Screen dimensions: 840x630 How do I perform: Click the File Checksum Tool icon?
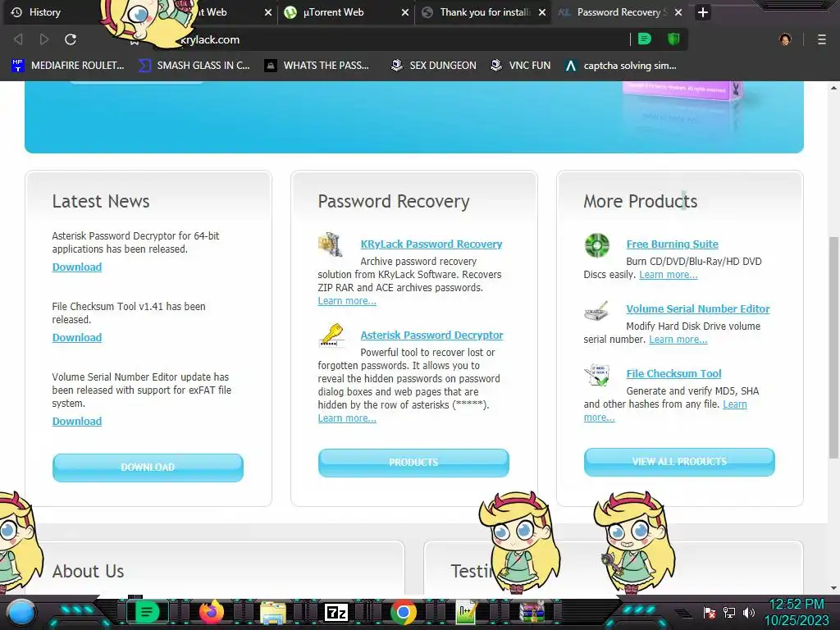[597, 375]
